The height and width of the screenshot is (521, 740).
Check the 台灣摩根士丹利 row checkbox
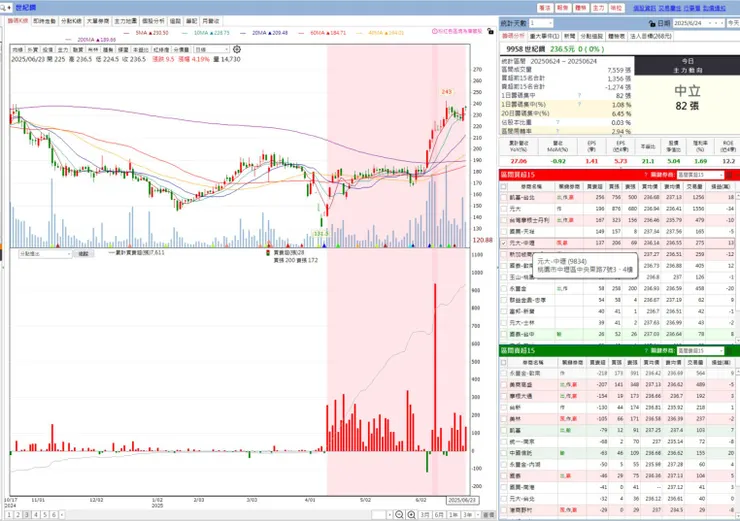504,220
